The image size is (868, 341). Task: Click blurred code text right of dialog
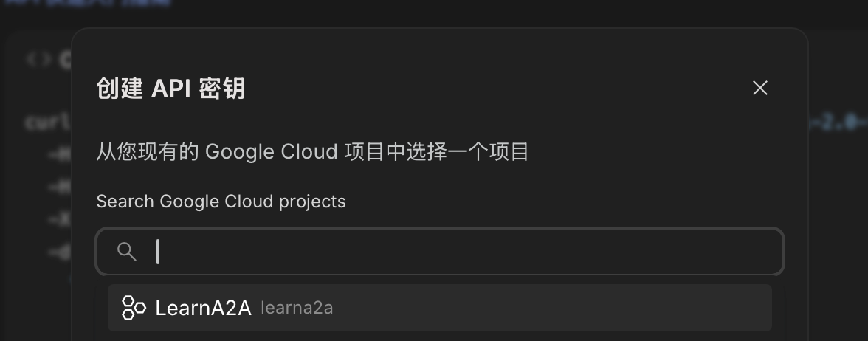(837, 121)
